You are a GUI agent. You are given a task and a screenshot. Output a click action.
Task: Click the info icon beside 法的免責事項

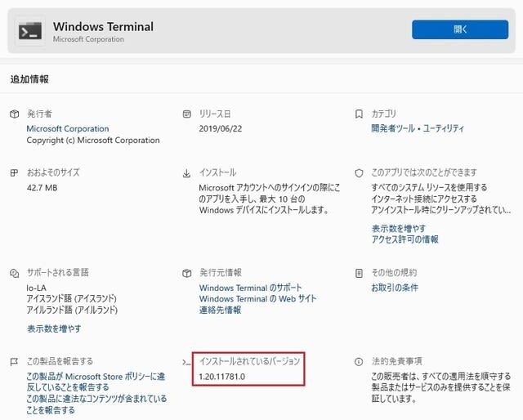(359, 362)
